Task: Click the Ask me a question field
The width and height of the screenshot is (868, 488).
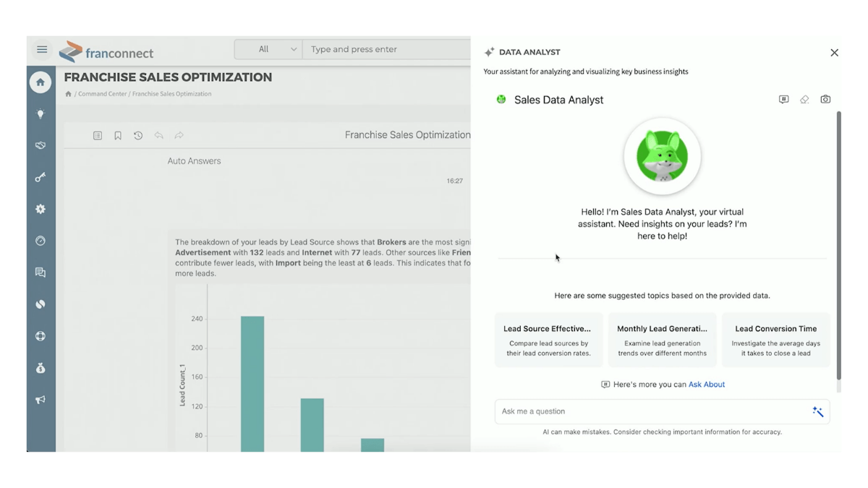Action: coord(651,411)
